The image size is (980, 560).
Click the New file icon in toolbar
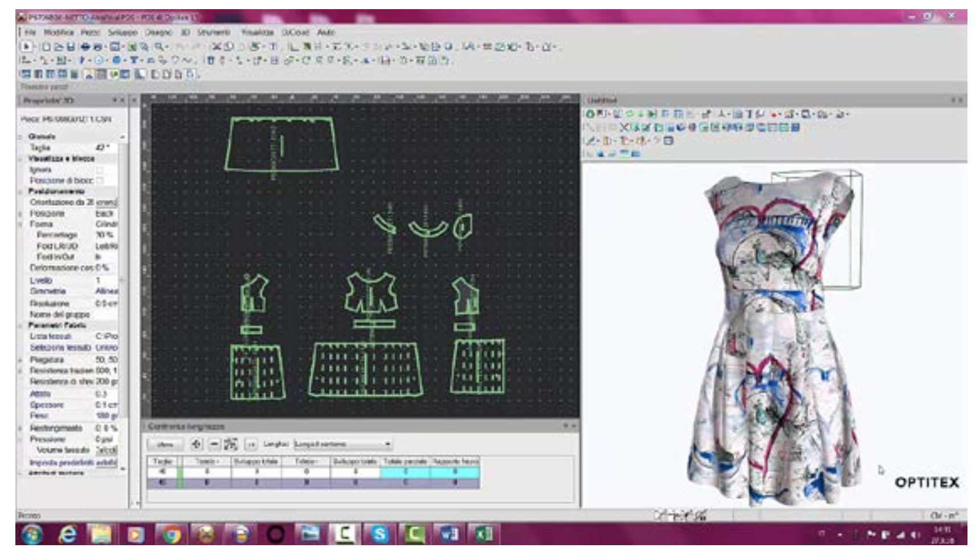pos(46,47)
